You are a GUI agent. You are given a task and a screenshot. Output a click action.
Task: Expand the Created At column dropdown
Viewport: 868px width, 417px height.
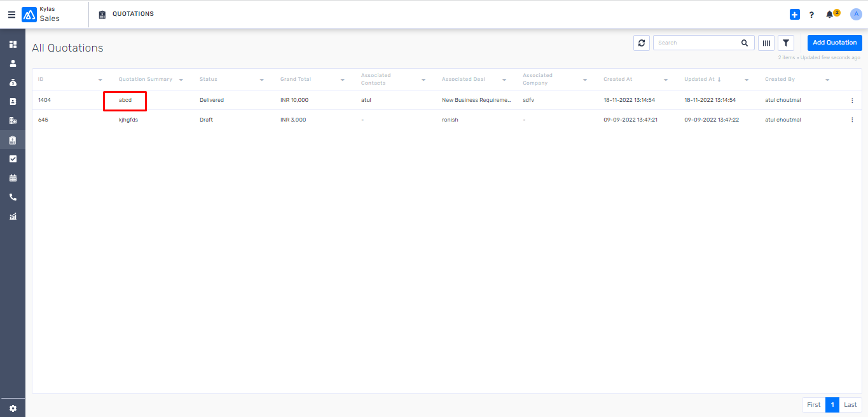[666, 80]
